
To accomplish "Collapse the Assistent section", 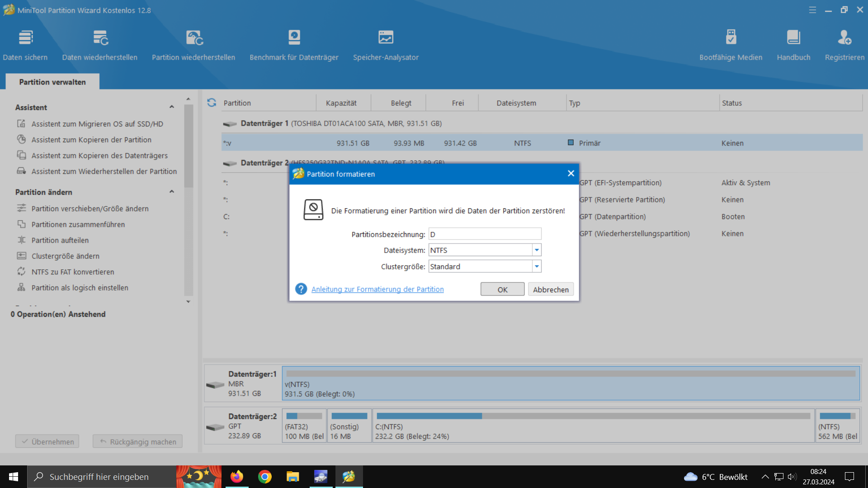I will point(172,107).
